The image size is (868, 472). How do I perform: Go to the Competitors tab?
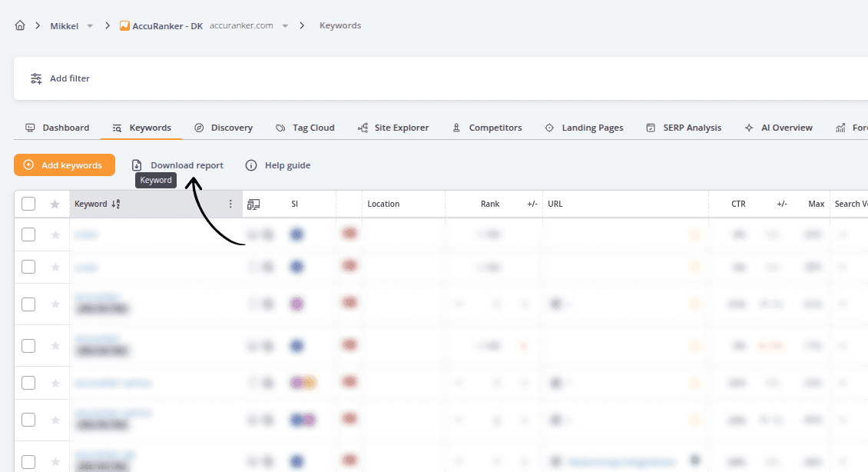[487, 128]
